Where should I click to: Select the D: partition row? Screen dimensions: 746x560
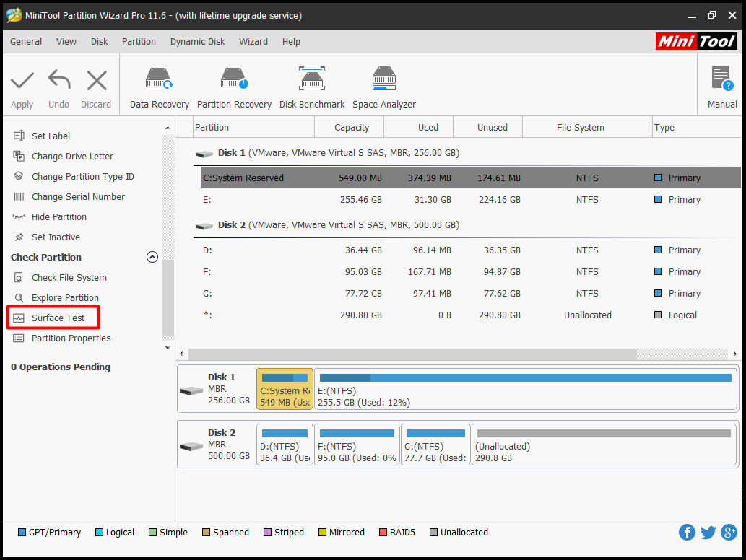tap(470, 250)
